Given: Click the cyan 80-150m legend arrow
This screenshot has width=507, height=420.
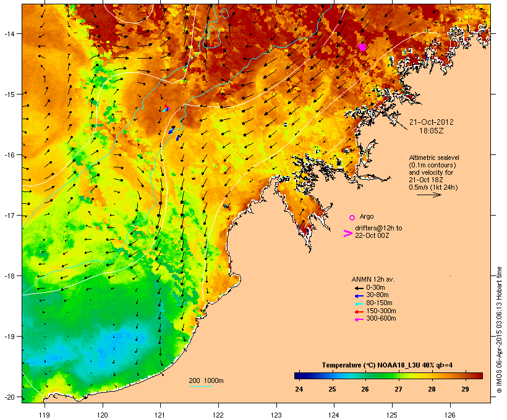Looking at the screenshot, I should pyautogui.click(x=359, y=304).
